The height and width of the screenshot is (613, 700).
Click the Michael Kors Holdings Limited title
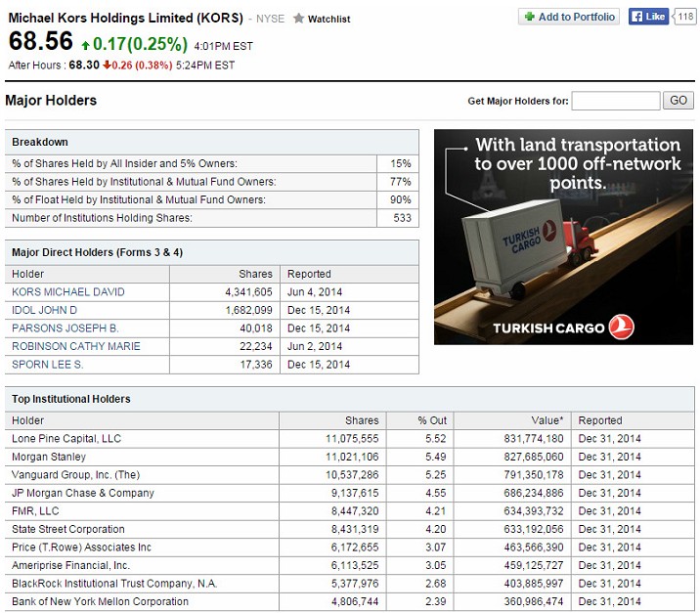click(126, 19)
